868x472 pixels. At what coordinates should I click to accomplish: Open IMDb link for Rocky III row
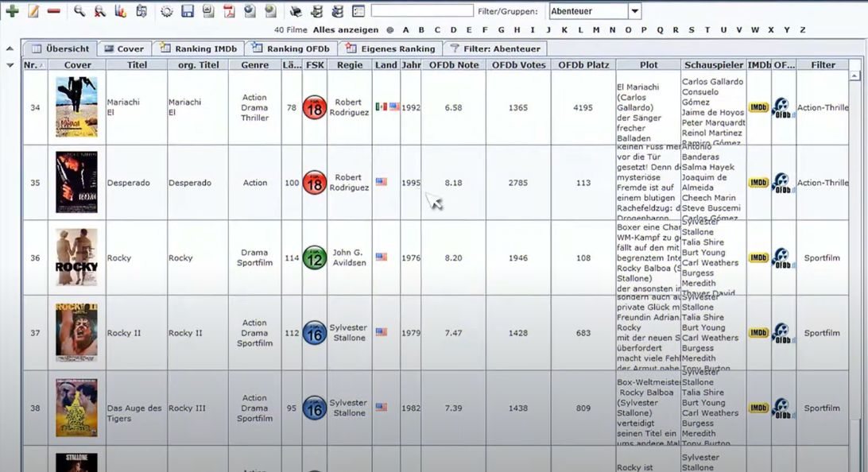[x=758, y=408]
